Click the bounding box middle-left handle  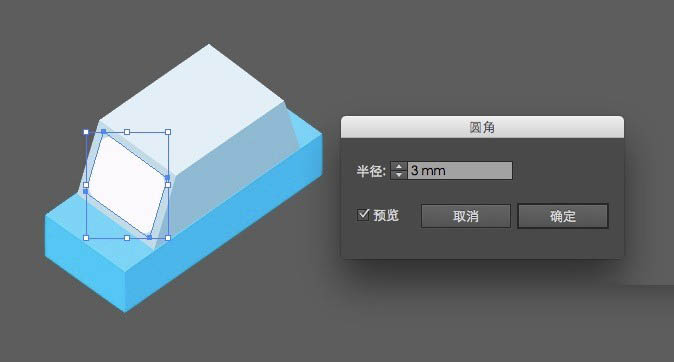86,185
